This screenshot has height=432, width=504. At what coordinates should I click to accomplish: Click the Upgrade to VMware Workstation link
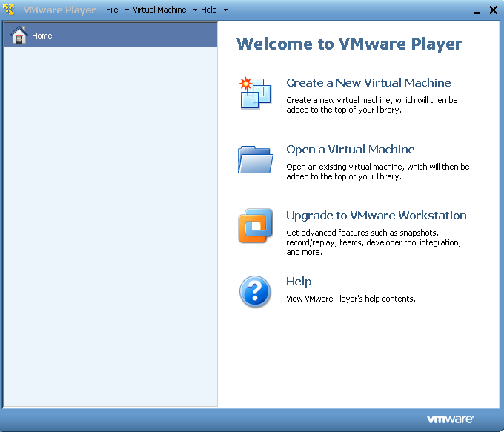pos(376,216)
